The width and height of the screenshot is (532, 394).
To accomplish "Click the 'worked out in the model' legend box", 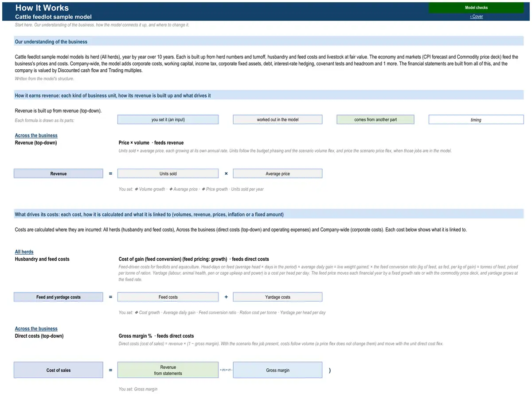I will (278, 119).
